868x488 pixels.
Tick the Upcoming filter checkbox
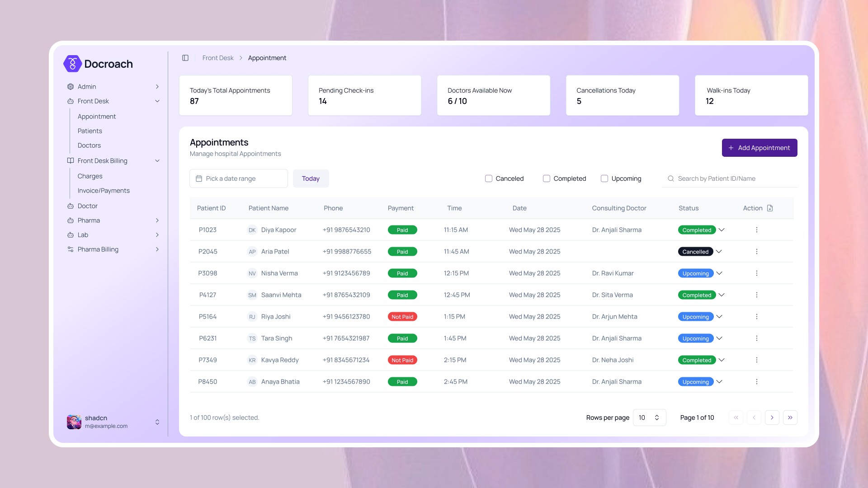604,178
